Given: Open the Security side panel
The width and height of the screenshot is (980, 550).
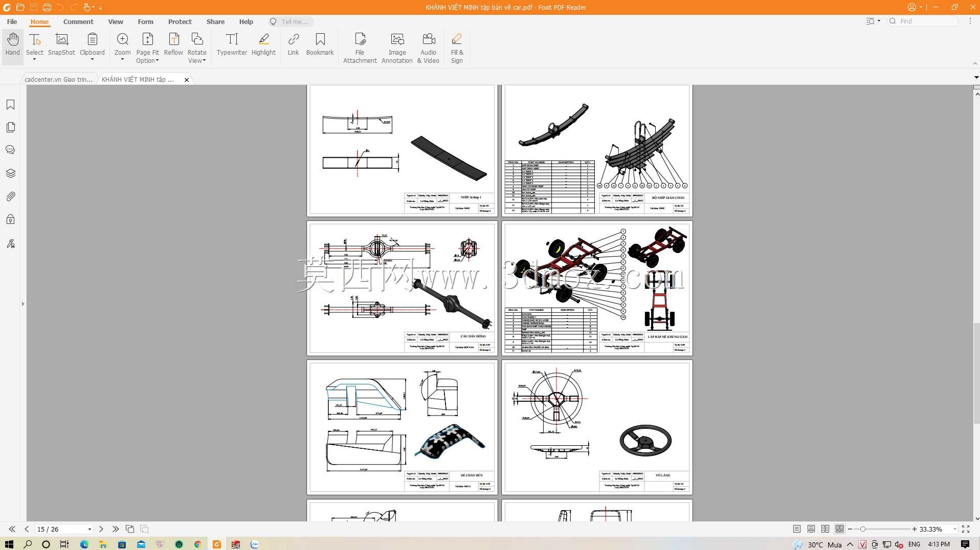Looking at the screenshot, I should (10, 219).
